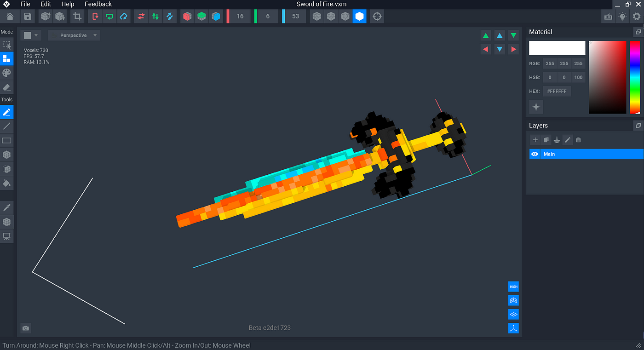
Task: Click the import model cube icon
Action: 45,17
